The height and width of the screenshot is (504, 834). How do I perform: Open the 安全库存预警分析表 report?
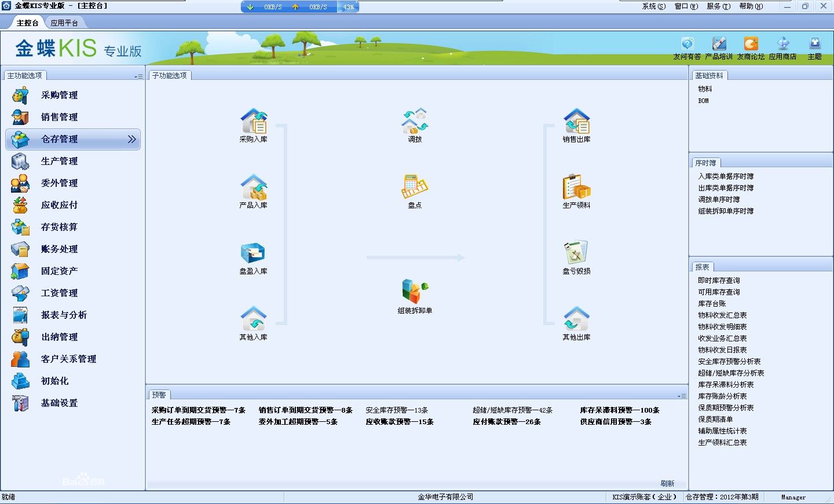coord(729,362)
